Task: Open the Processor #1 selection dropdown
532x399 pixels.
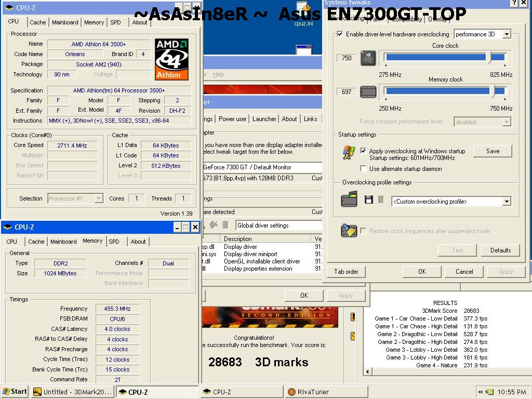Action: (99, 198)
